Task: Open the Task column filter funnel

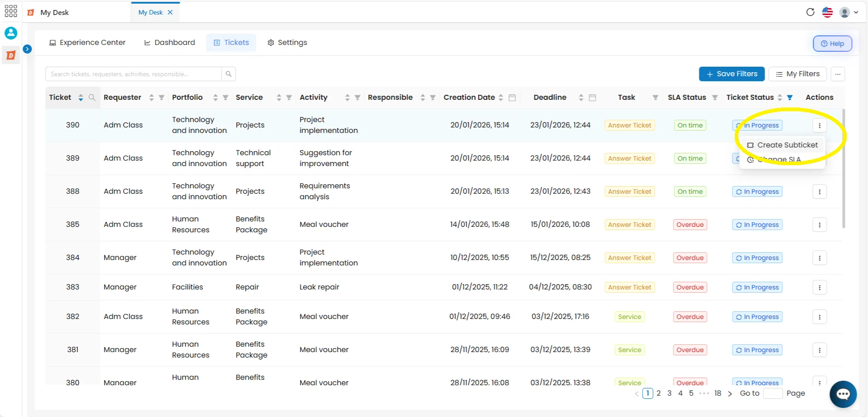Action: pyautogui.click(x=655, y=98)
